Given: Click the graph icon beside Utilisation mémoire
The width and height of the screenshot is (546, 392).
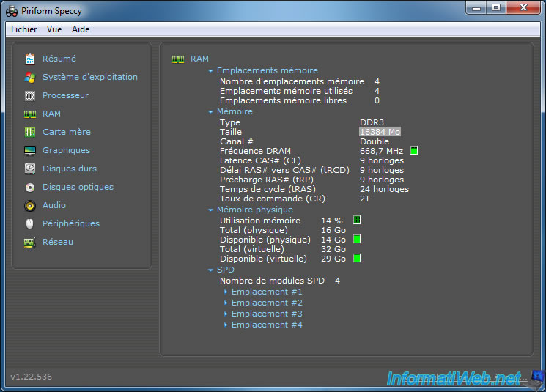Looking at the screenshot, I should 357,220.
